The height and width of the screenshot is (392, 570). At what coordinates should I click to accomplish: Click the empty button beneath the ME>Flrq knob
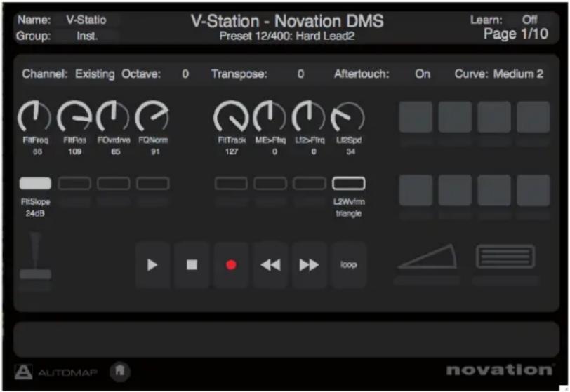(270, 184)
